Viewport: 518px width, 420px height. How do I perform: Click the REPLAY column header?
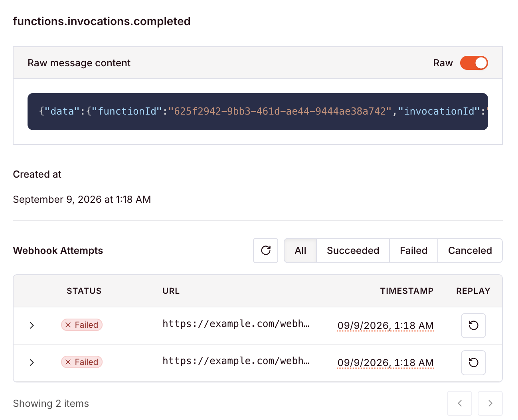(473, 291)
